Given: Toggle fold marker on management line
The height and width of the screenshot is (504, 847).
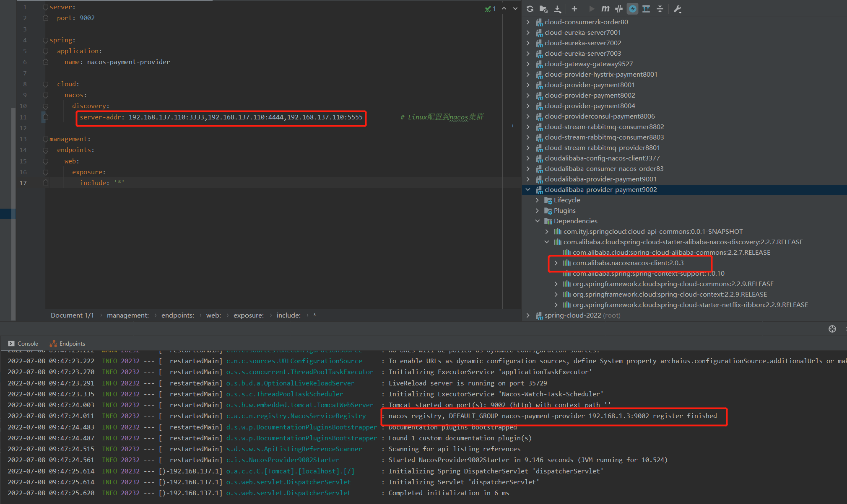Looking at the screenshot, I should [46, 139].
